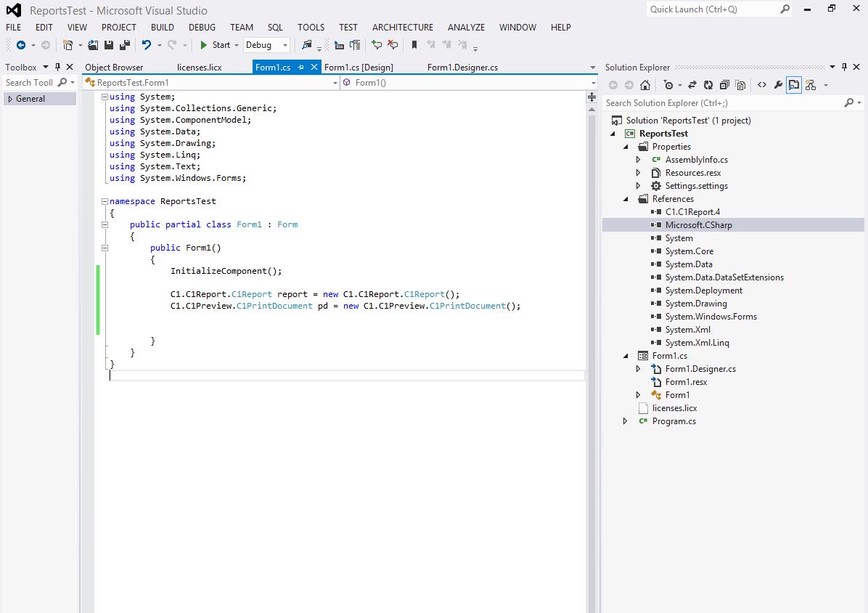Click the Pending Changes Filter clock icon
The height and width of the screenshot is (613, 868).
[x=668, y=85]
